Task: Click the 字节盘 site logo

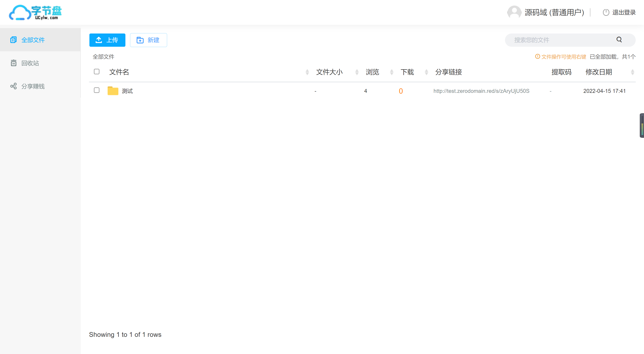Action: tap(35, 12)
